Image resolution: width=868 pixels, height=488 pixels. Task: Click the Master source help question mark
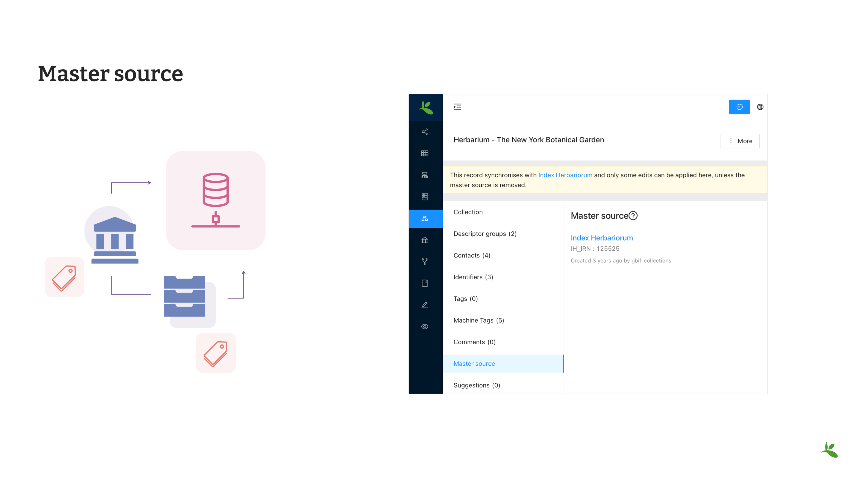point(633,216)
